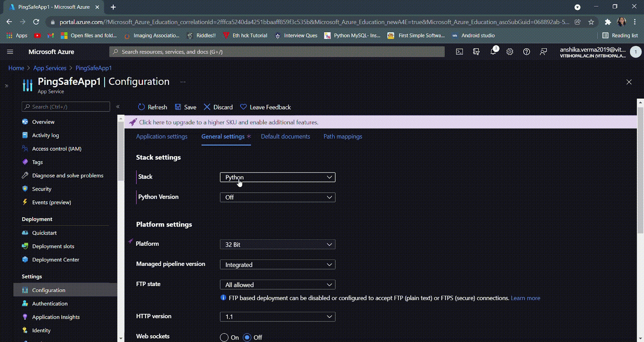Open portal settings gear icon
Viewport: 644px width, 342px height.
tap(510, 52)
